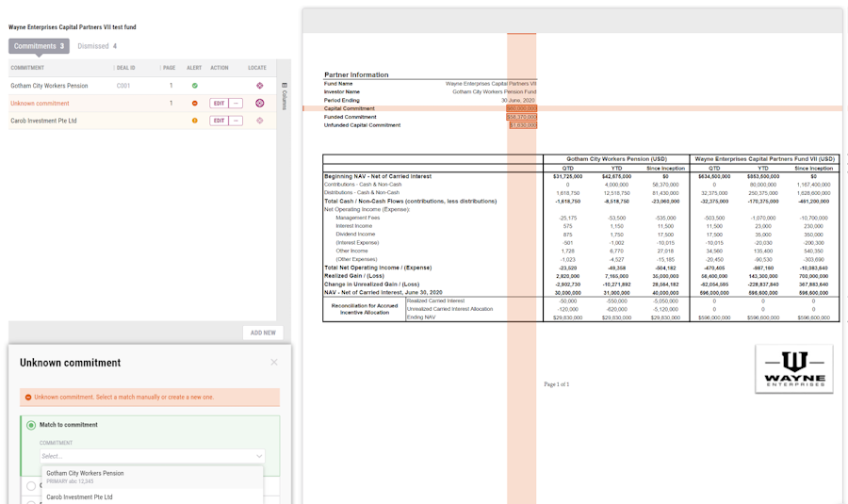Edit the Carob Investment Pte Ltd row

click(219, 121)
